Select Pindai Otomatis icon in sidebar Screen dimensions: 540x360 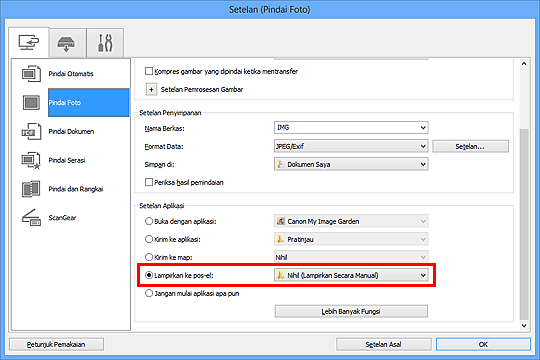pos(31,73)
